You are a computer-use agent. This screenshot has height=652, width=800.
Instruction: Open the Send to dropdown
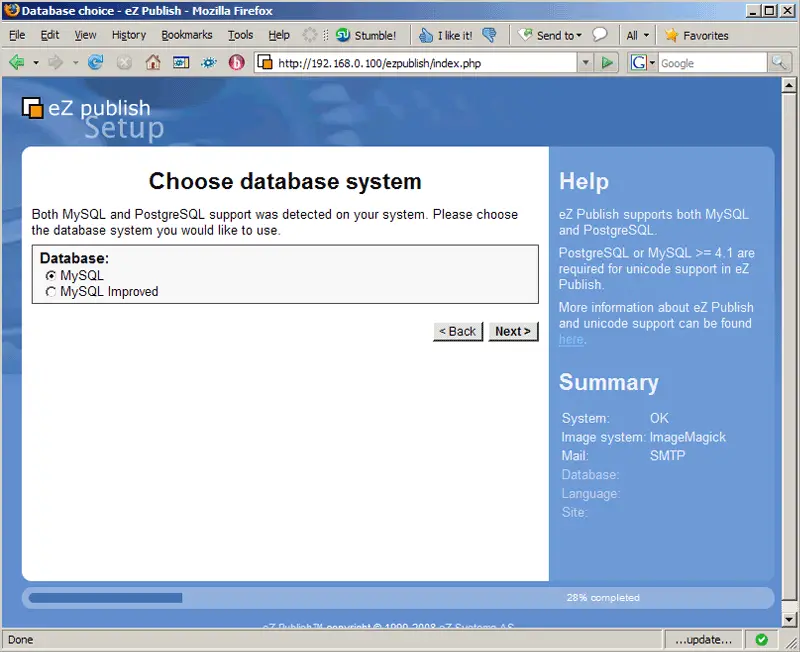tap(550, 35)
